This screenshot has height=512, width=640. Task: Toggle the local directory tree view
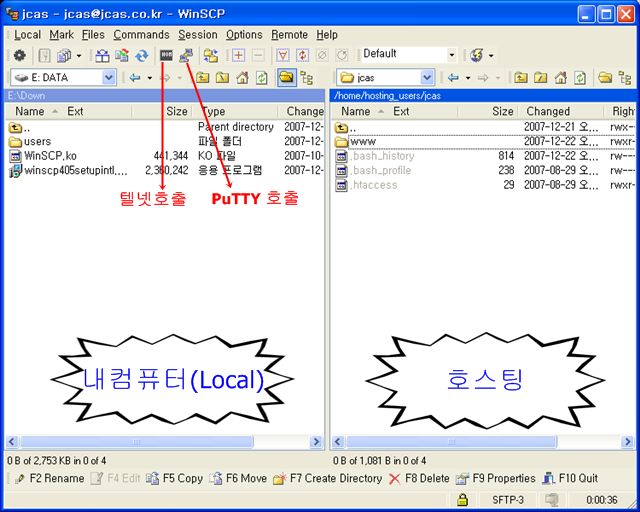[307, 78]
